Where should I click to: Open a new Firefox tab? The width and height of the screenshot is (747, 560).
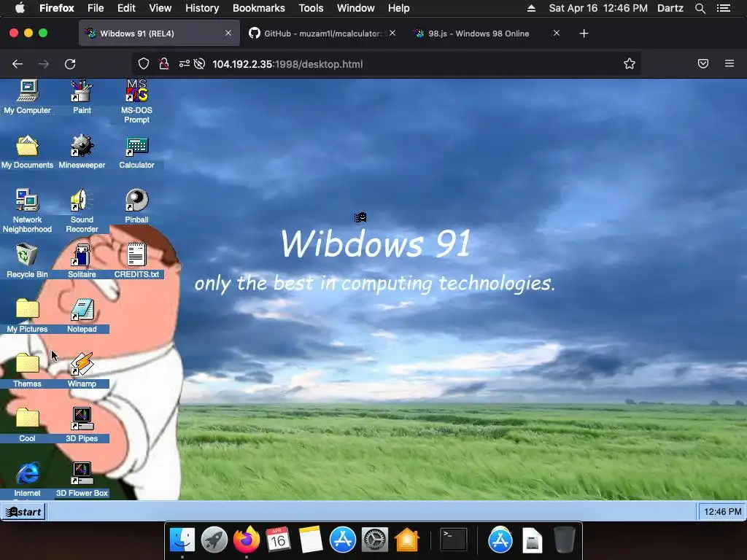[584, 34]
